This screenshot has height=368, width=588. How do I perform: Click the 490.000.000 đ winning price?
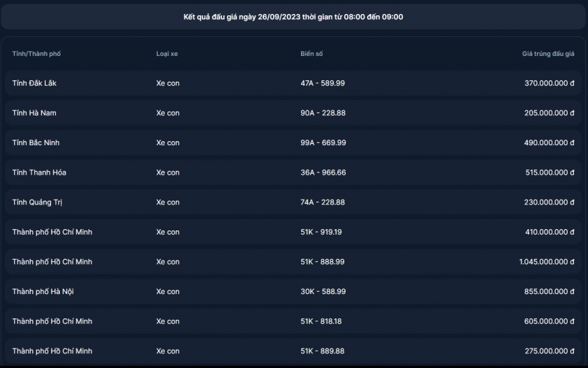(549, 142)
